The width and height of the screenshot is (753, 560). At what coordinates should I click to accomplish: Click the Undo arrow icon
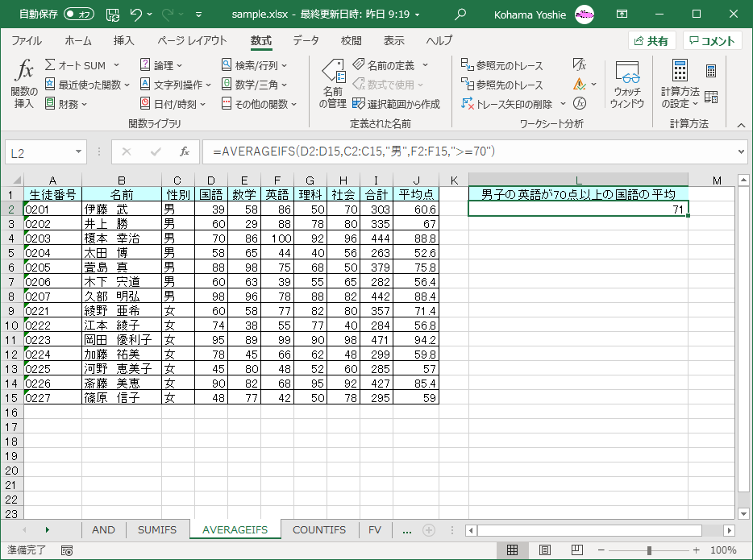click(x=136, y=15)
